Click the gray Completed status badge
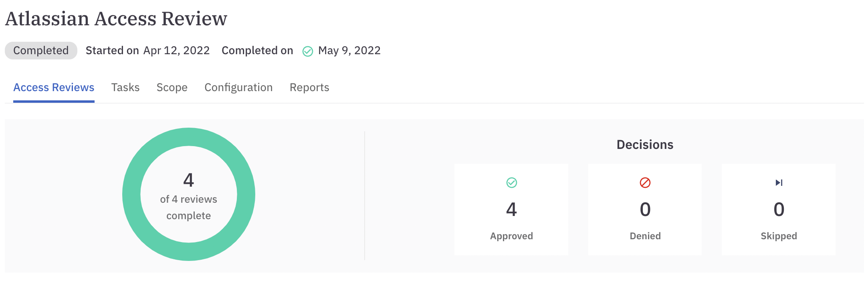Image resolution: width=868 pixels, height=281 pixels. tap(41, 51)
